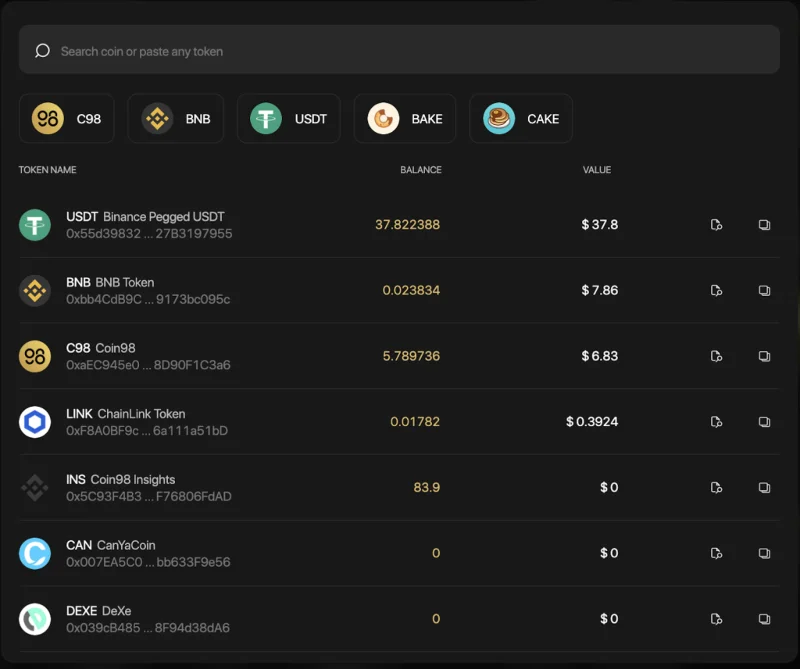Pick the BAKE quick token chip
Screen dimensions: 800x669
click(x=405, y=118)
